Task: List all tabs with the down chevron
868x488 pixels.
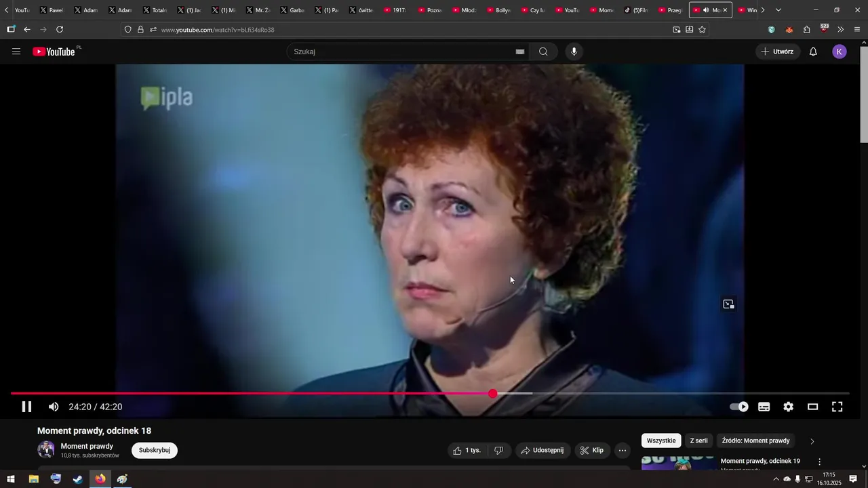Action: click(778, 10)
